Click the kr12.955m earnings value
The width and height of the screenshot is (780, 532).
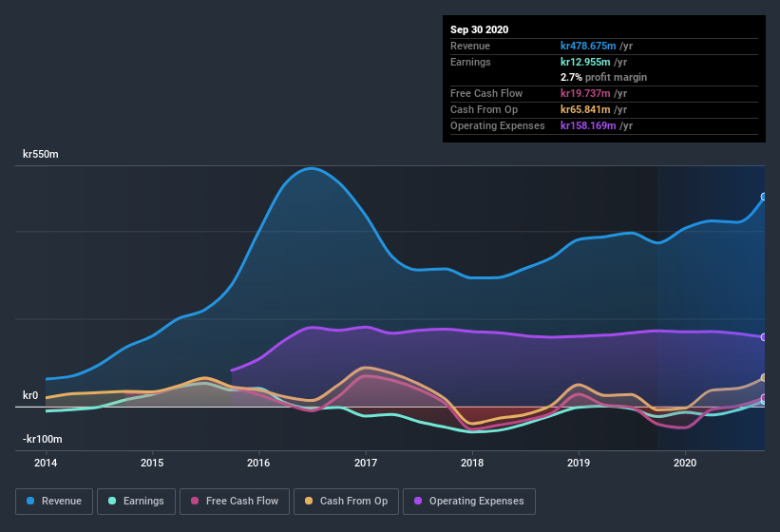coord(585,62)
